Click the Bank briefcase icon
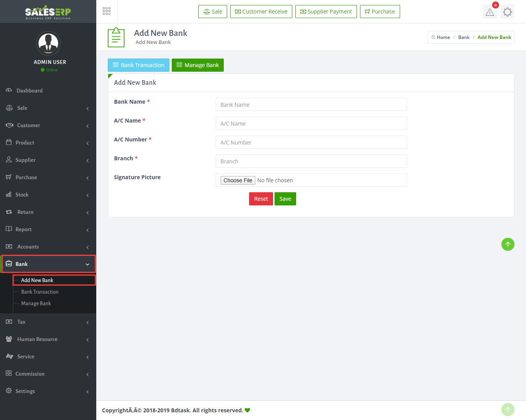 tap(9, 264)
